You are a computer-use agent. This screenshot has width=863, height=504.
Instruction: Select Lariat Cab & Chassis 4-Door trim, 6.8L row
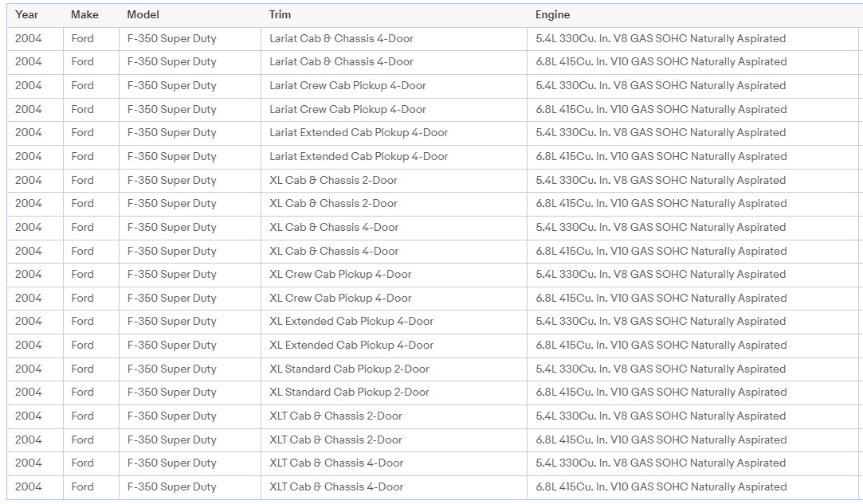point(341,61)
